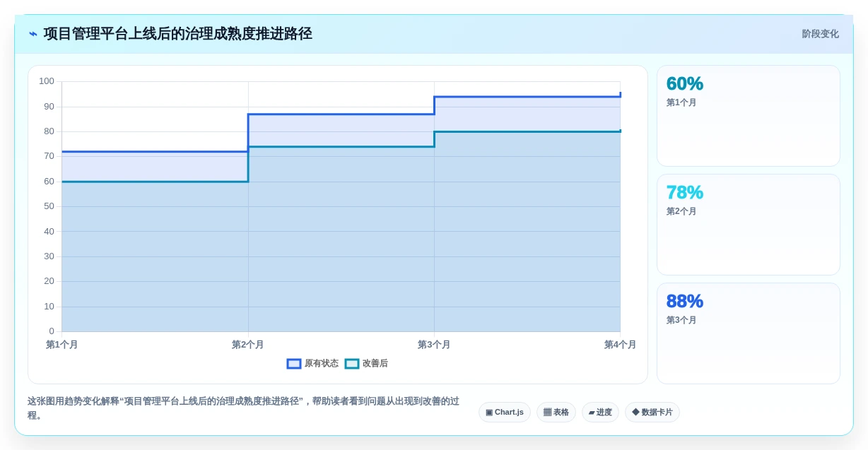Select the Chart.js tag chip

(x=505, y=413)
